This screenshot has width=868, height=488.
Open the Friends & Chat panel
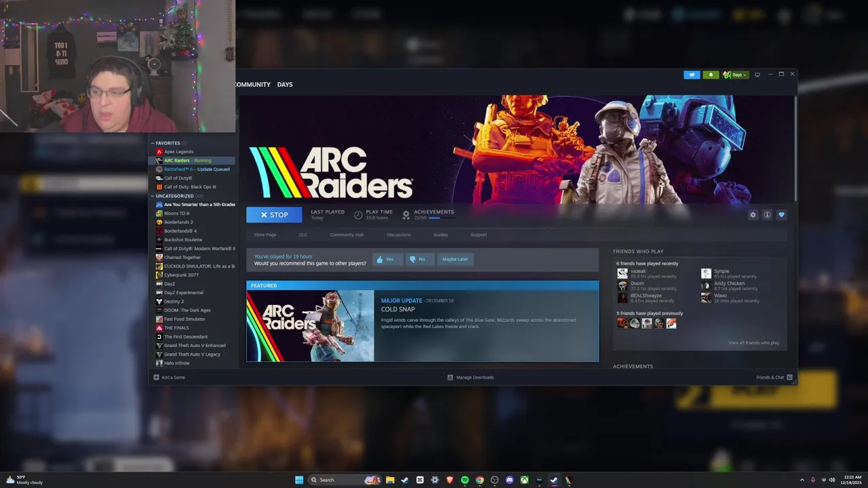[774, 378]
